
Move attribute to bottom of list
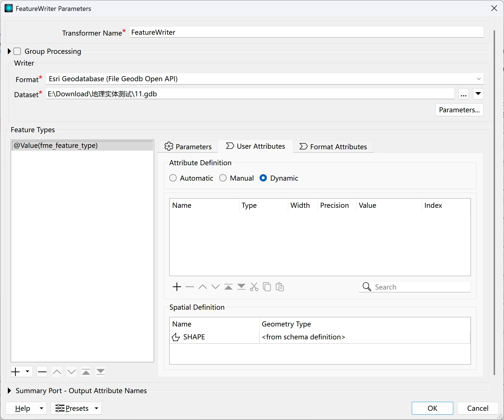[x=241, y=287]
